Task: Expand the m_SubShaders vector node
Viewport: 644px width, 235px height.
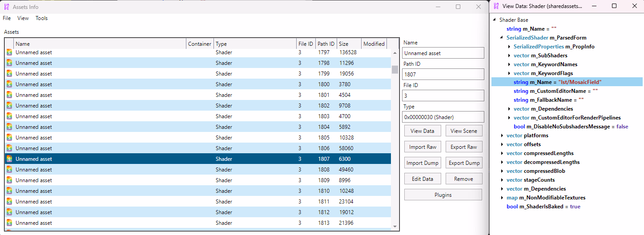Action: click(x=509, y=56)
